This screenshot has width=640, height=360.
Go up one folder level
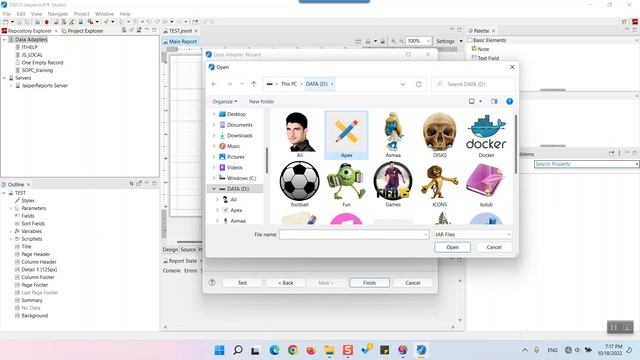pyautogui.click(x=254, y=84)
